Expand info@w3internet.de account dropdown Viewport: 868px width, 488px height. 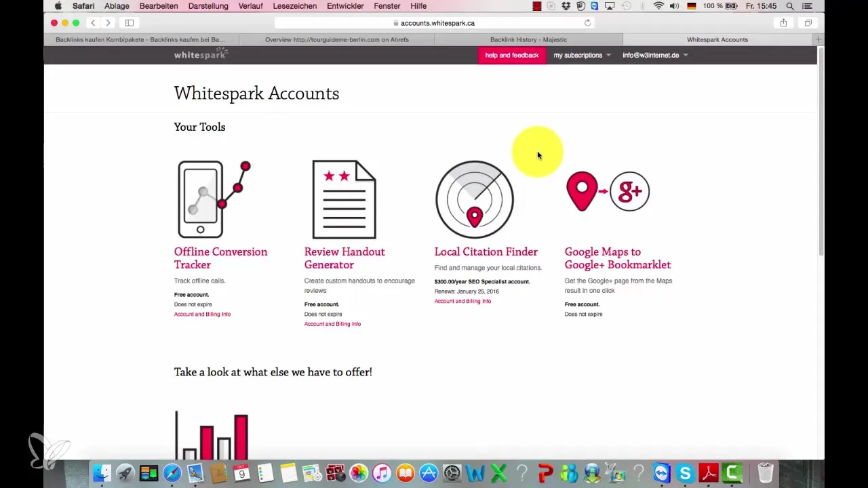pyautogui.click(x=655, y=55)
